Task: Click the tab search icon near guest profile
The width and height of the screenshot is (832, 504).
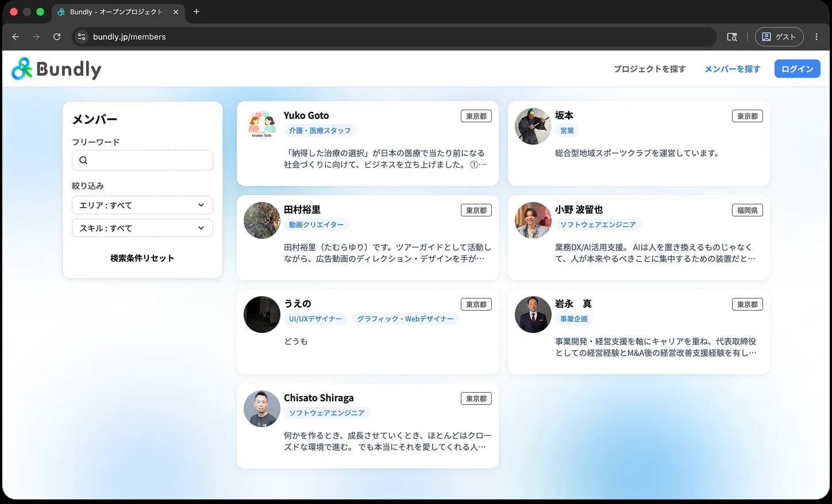Action: [x=732, y=37]
